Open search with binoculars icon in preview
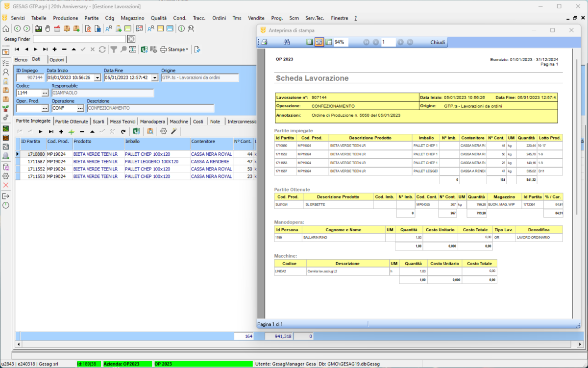 pos(287,42)
